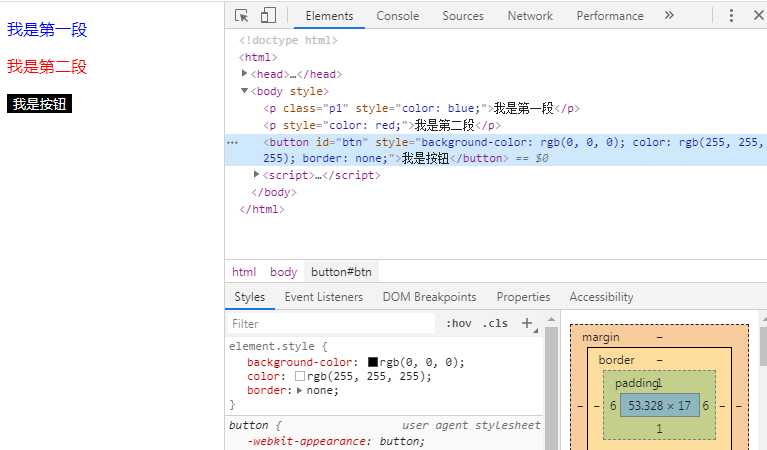Show more DevTools tabs chevron
The height and width of the screenshot is (450, 767).
(x=669, y=15)
